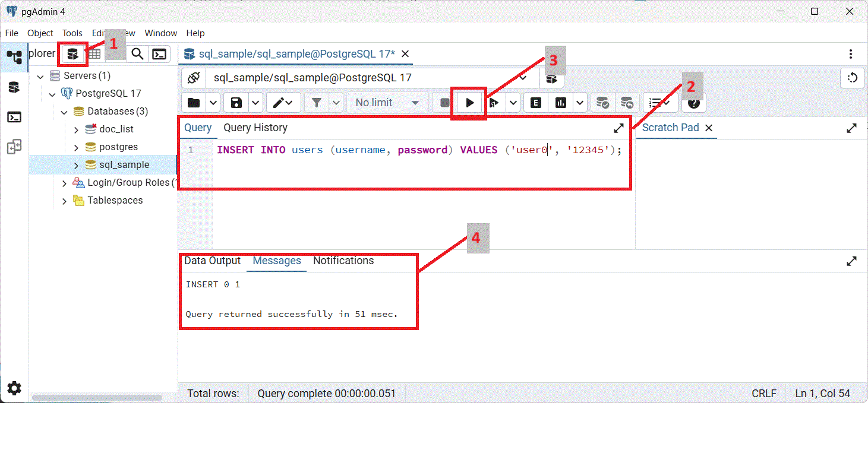Switch to the Query History tab

(x=255, y=128)
